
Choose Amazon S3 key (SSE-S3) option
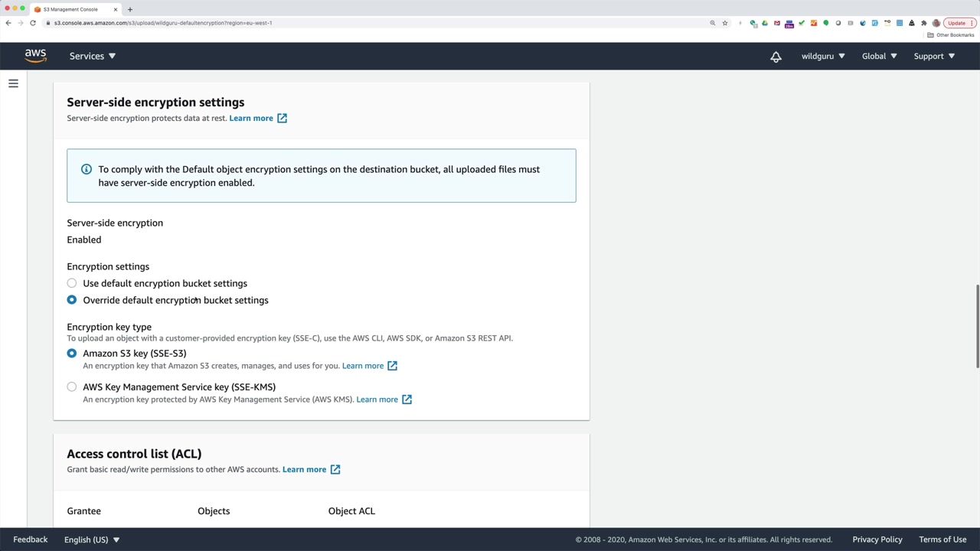(x=72, y=354)
